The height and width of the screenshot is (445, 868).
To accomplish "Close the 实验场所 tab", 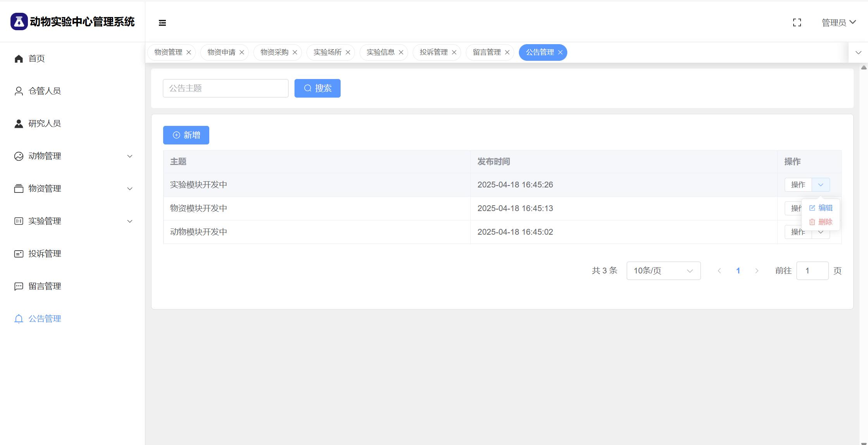I will click(x=348, y=52).
